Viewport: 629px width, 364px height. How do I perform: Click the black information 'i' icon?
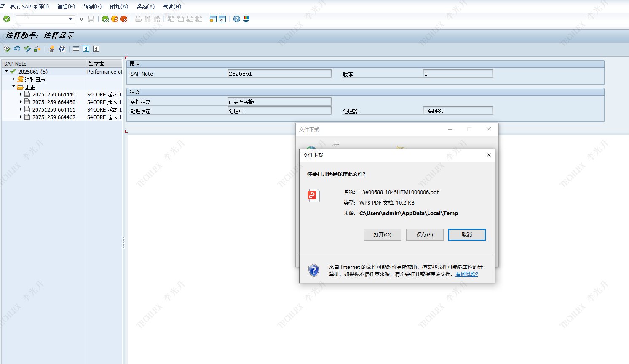pyautogui.click(x=96, y=49)
